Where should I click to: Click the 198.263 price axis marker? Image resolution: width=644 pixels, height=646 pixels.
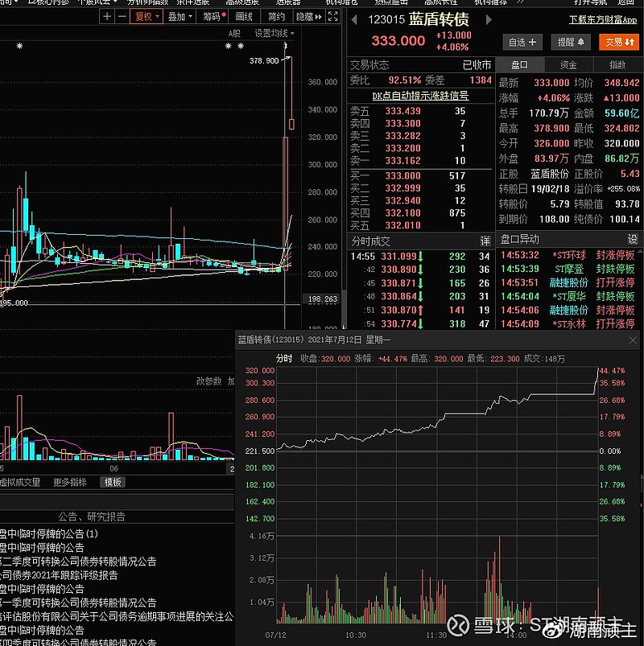[x=323, y=298]
